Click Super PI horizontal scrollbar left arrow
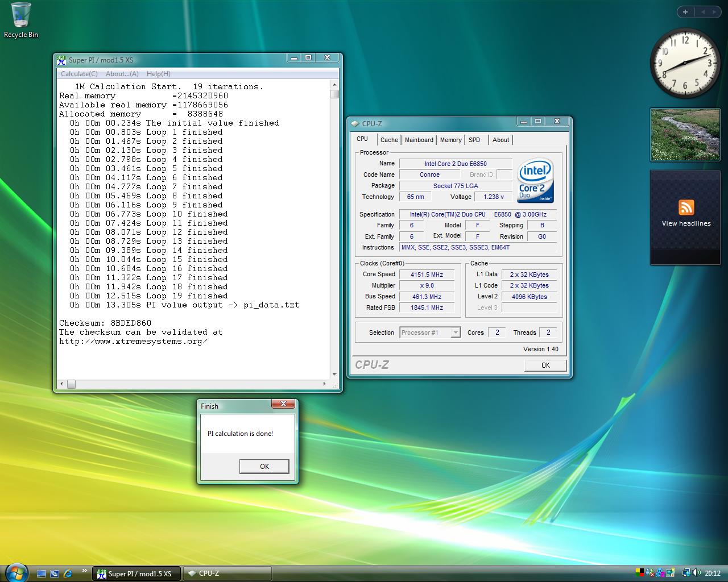This screenshot has height=582, width=728. click(x=62, y=384)
